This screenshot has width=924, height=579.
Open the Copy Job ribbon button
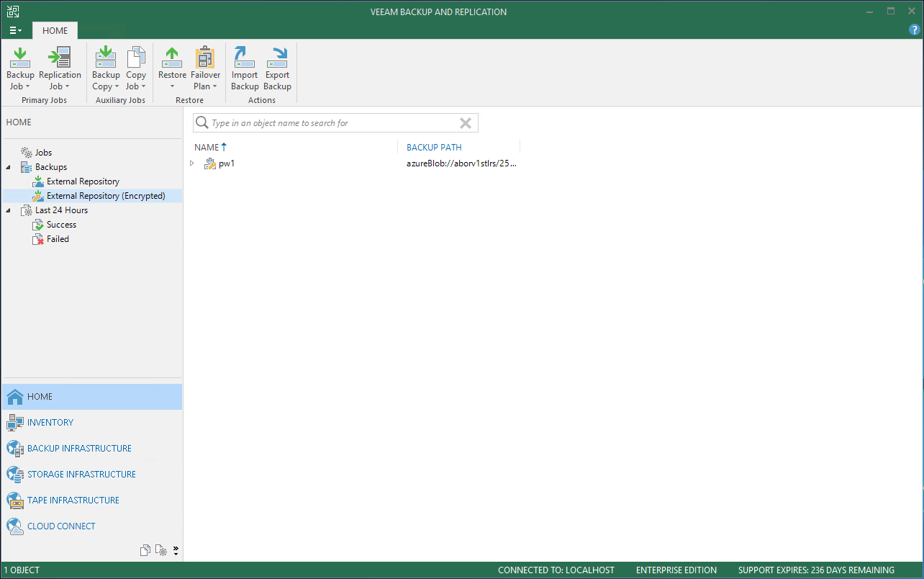(136, 69)
